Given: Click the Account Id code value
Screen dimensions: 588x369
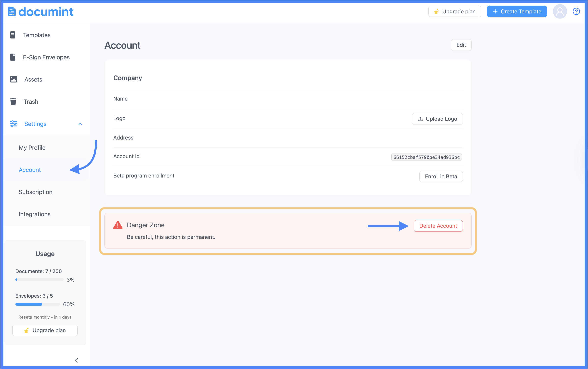Looking at the screenshot, I should [x=426, y=157].
